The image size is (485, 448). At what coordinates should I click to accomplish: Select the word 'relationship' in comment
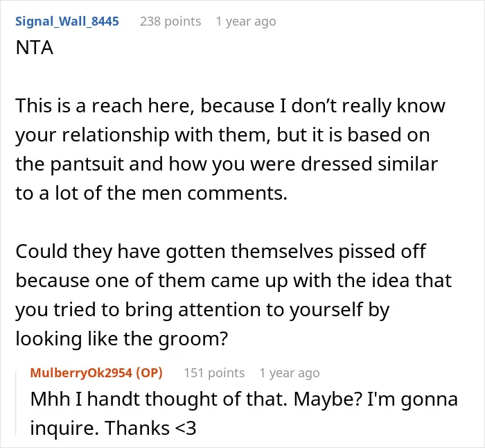coord(116,135)
